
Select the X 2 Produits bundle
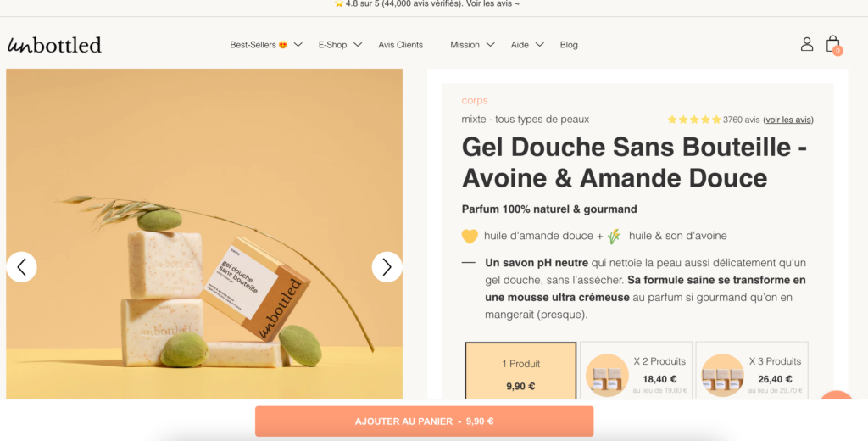pos(636,371)
